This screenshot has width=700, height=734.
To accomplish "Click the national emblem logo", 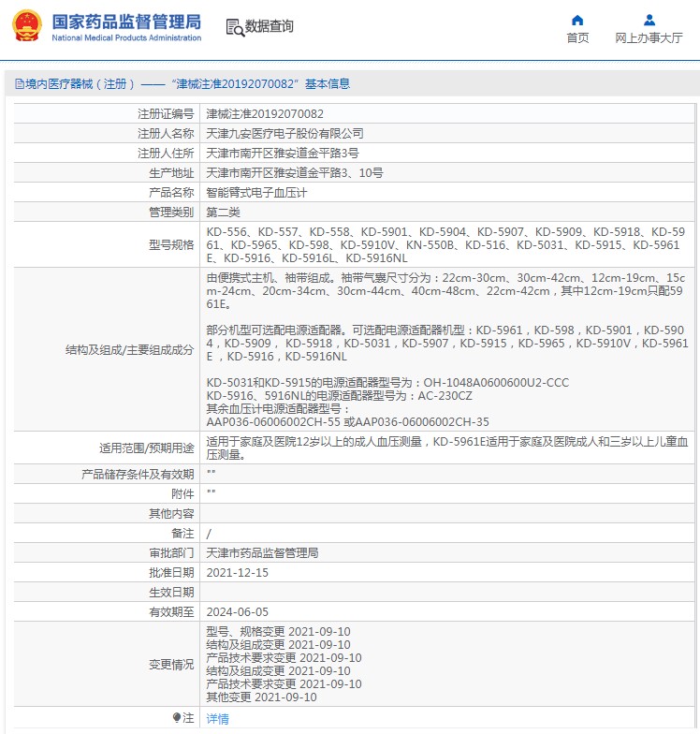I will (27, 26).
